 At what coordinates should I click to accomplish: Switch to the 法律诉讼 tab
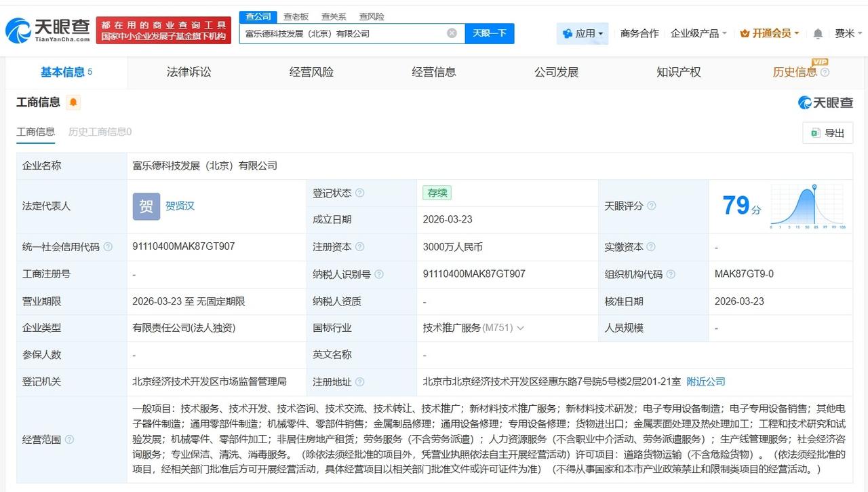189,72
